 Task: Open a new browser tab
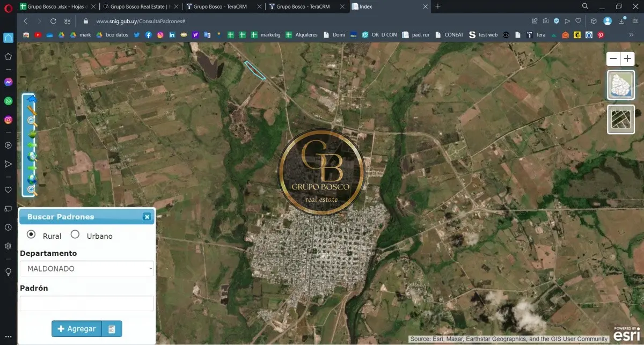pyautogui.click(x=438, y=6)
